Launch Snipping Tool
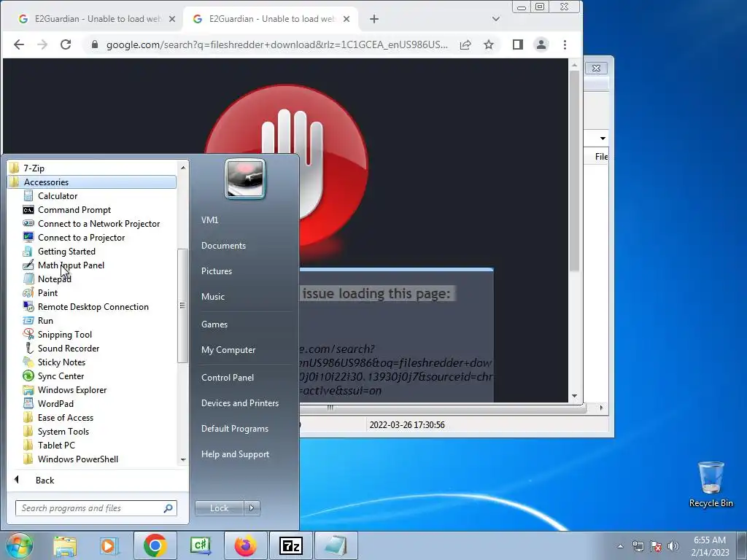This screenshot has width=747, height=560. (x=65, y=334)
